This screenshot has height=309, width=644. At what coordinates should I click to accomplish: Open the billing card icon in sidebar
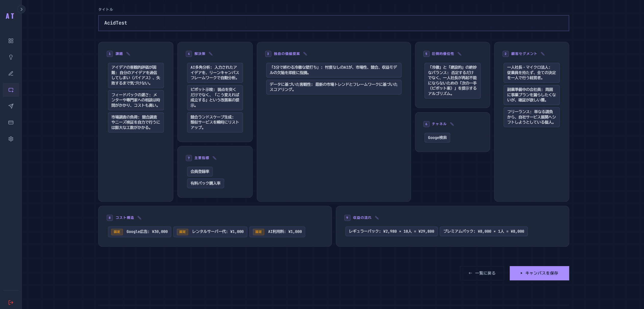tap(11, 122)
